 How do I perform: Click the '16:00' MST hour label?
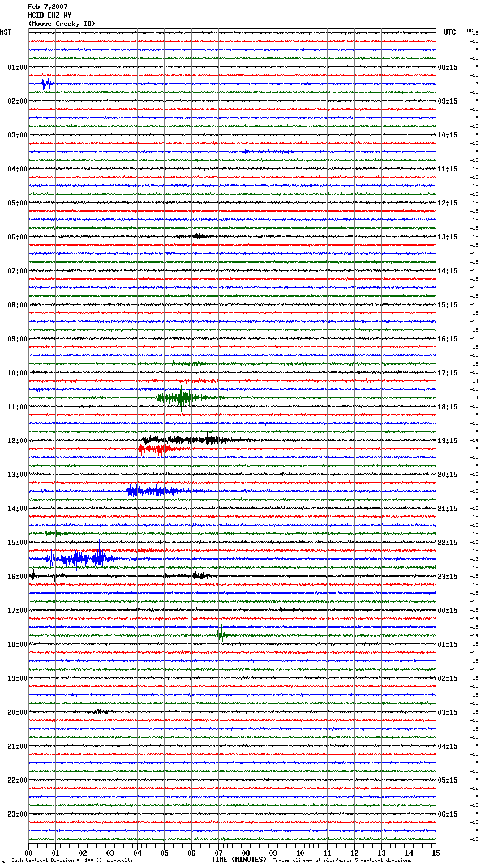pyautogui.click(x=18, y=577)
